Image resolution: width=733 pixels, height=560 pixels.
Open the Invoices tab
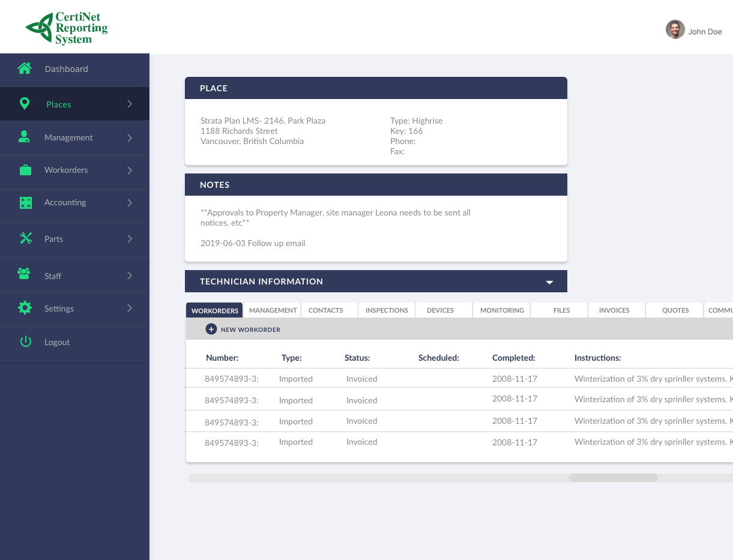614,310
